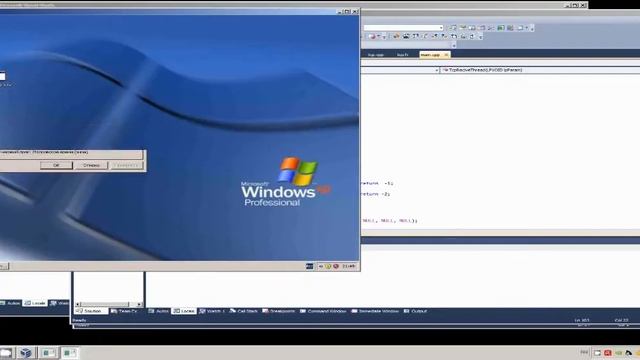Open the Command Window tab
This screenshot has width=640, height=360.
point(323,311)
